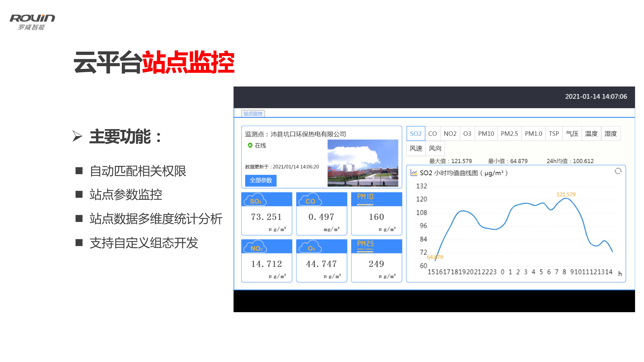This screenshot has width=644, height=362.
Task: Click the 数据更新于 timestamp text
Action: (x=282, y=167)
